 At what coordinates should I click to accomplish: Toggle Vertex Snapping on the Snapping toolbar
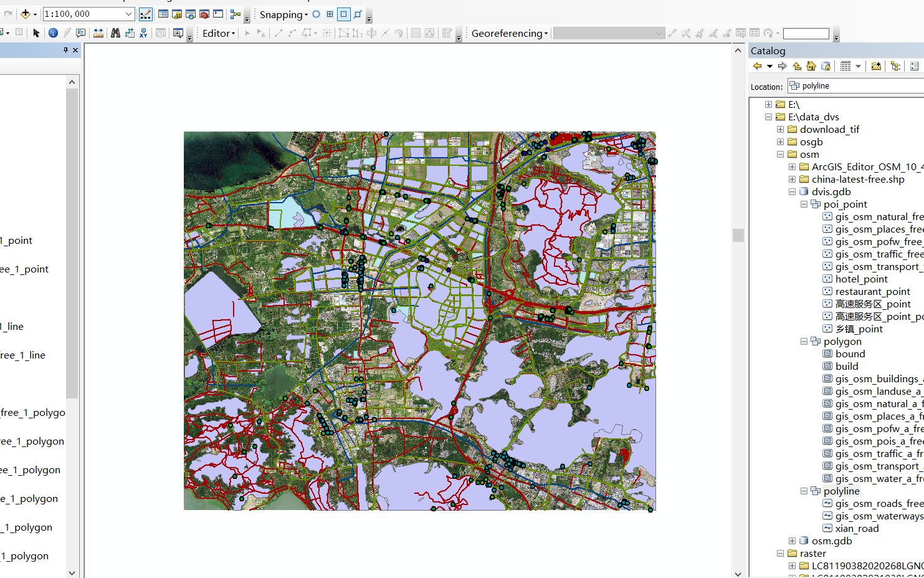[x=343, y=14]
